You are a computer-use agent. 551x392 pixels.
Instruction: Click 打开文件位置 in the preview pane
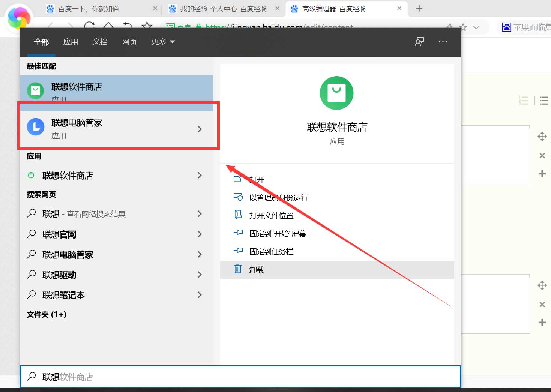click(x=337, y=215)
